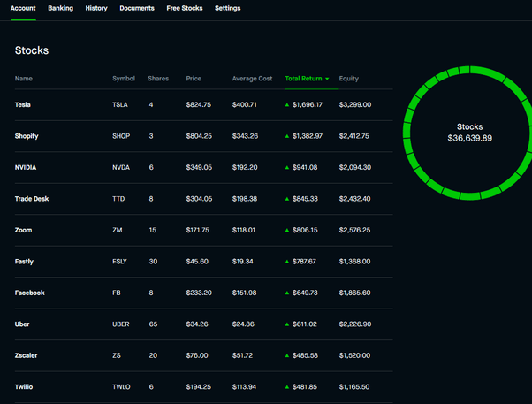Click the FB symbol
Image resolution: width=532 pixels, height=404 pixels.
(x=117, y=293)
